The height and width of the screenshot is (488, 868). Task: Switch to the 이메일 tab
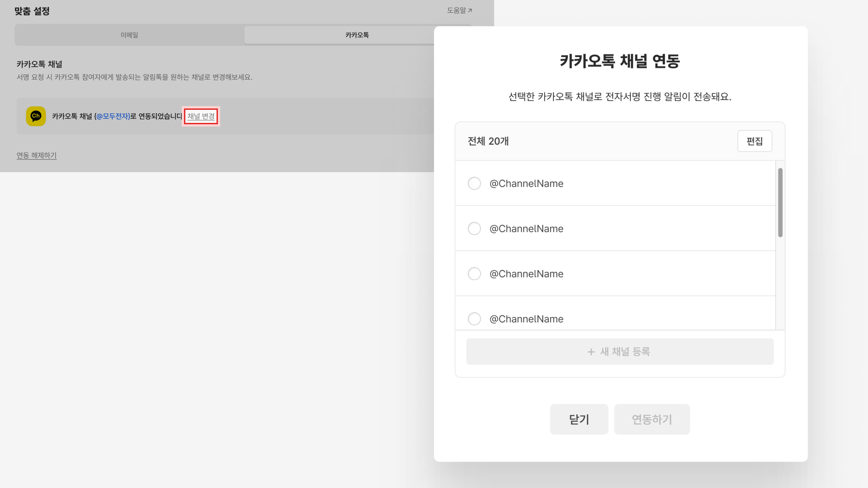[129, 35]
